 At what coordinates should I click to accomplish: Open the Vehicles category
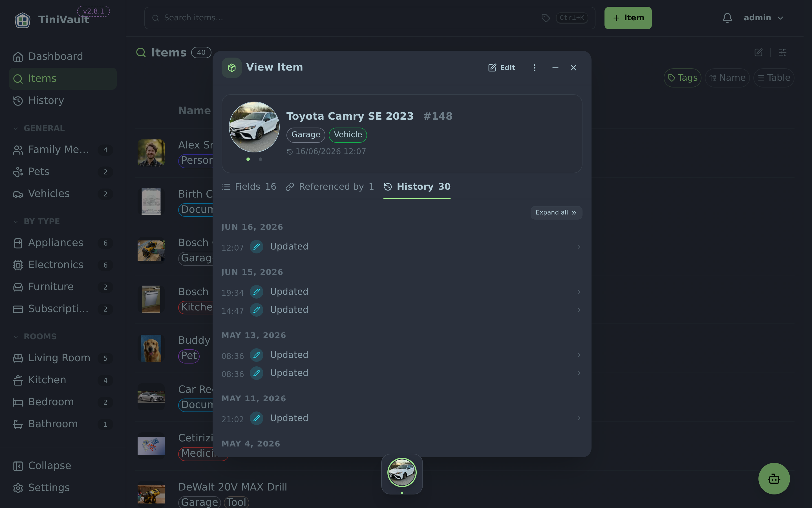(63, 194)
